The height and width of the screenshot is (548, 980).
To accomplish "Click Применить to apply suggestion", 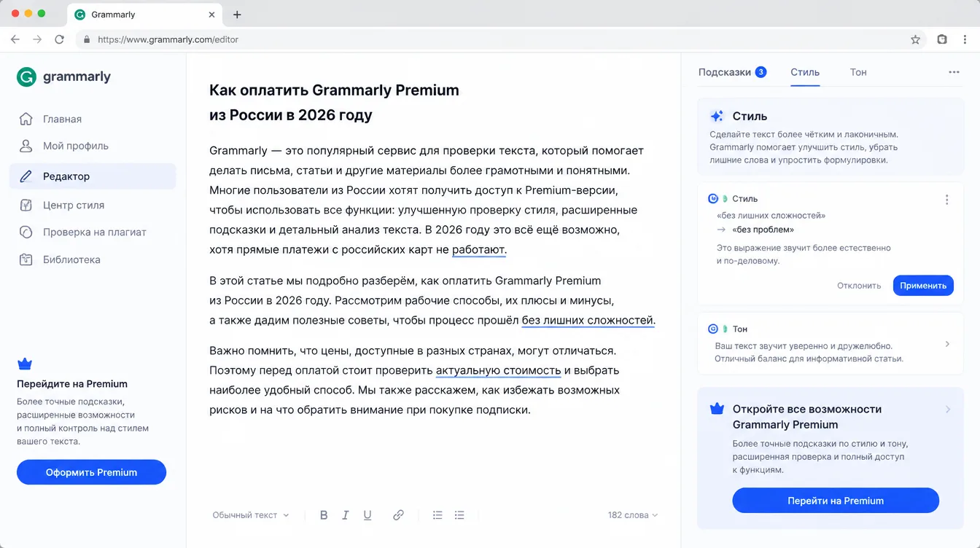I will (923, 286).
